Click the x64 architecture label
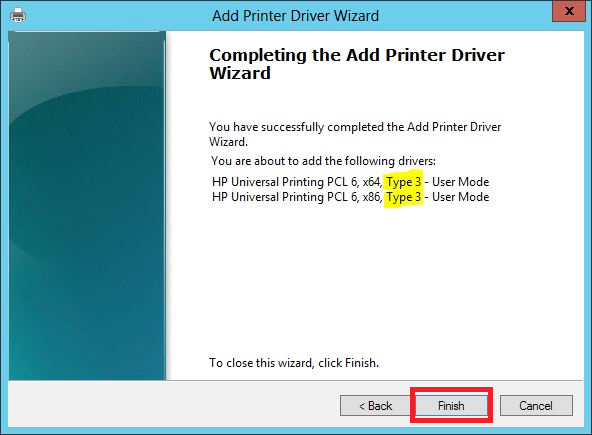Screen dimensions: 592x435 tap(372, 182)
